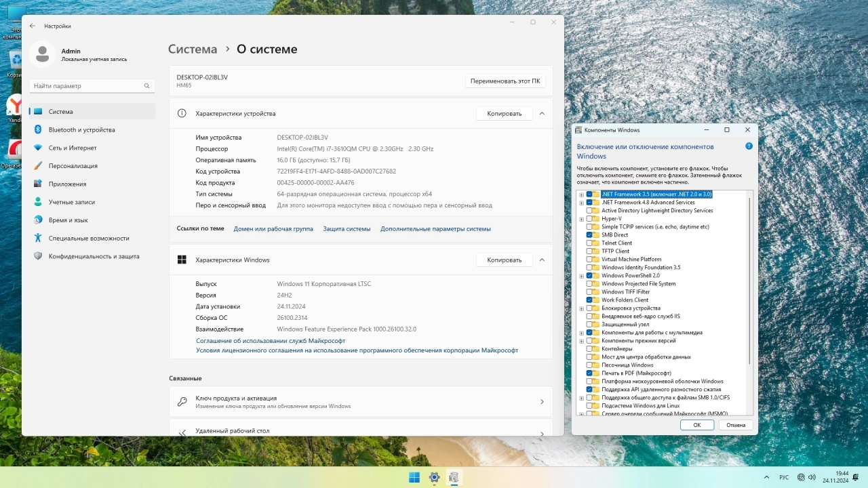Click Переименовать этот ПК button
868x488 pixels.
pos(505,81)
